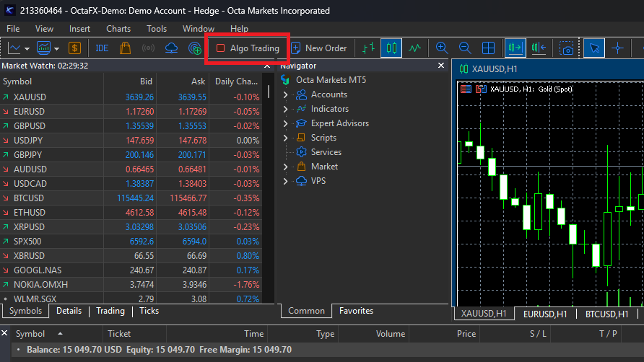Viewport: 644px width, 362px height.
Task: Open the Market shopping bag toolbar icon
Action: pos(126,48)
